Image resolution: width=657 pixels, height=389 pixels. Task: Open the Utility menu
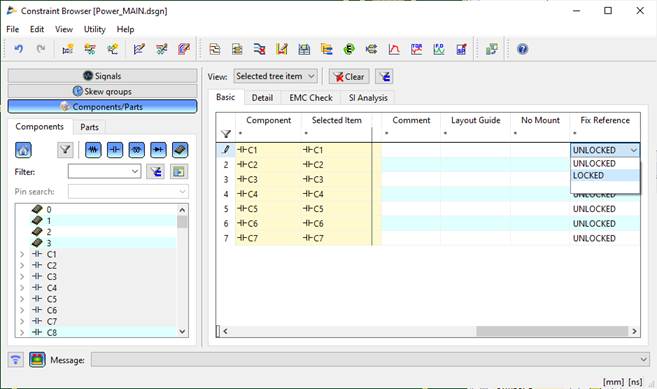[95, 29]
